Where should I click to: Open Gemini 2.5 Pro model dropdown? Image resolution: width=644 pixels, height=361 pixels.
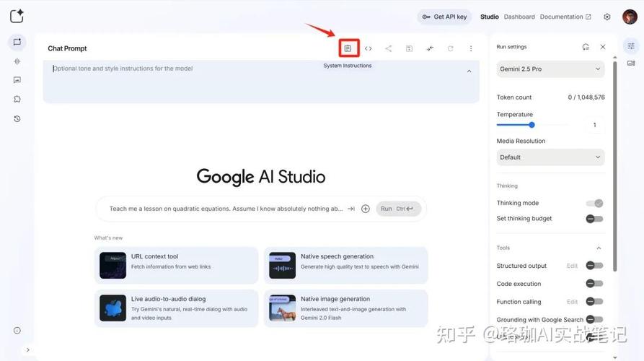[x=550, y=69]
